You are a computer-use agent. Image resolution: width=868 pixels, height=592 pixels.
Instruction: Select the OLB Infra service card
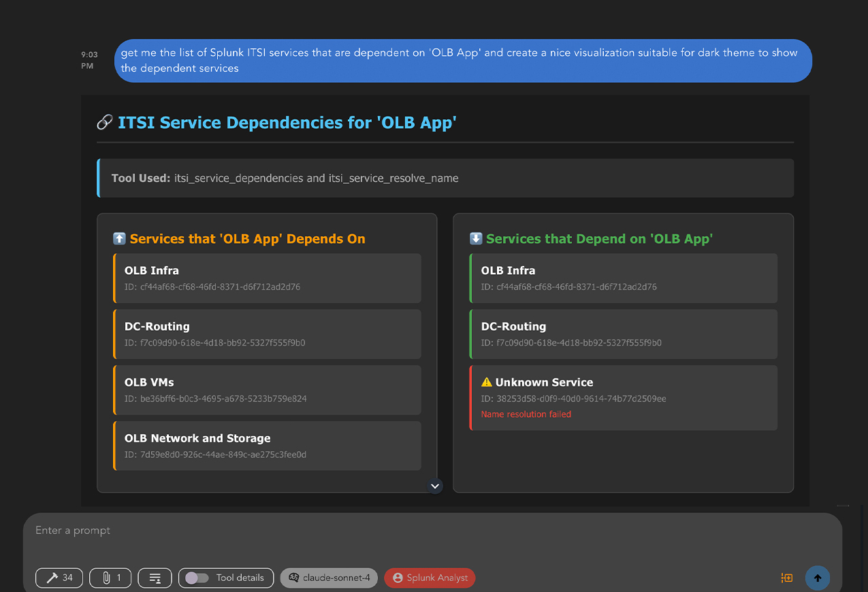[x=267, y=278]
